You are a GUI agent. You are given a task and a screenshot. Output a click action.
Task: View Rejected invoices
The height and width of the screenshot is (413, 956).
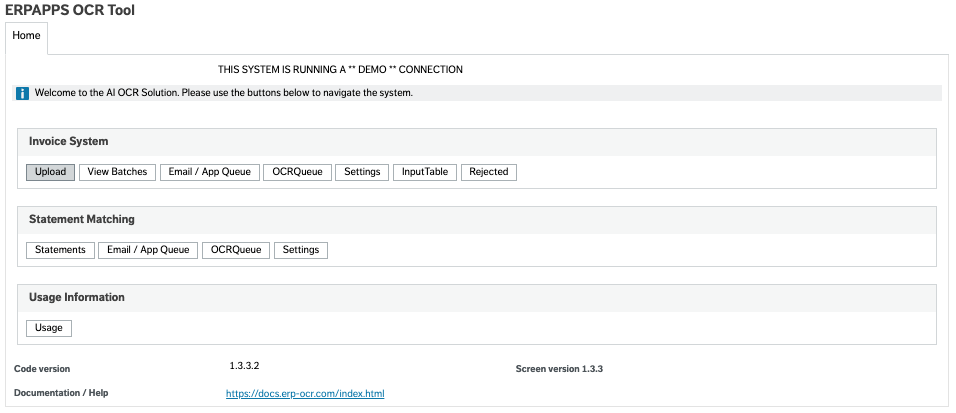(x=489, y=172)
